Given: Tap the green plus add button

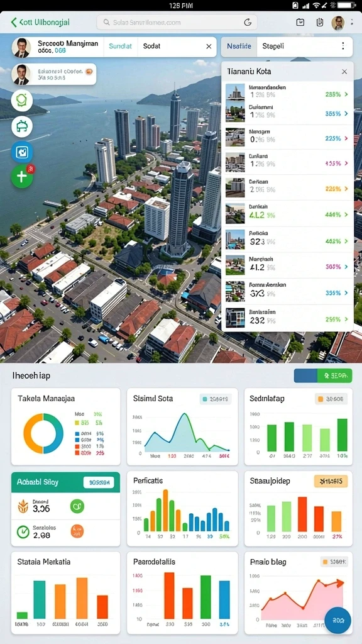Looking at the screenshot, I should pos(22,177).
